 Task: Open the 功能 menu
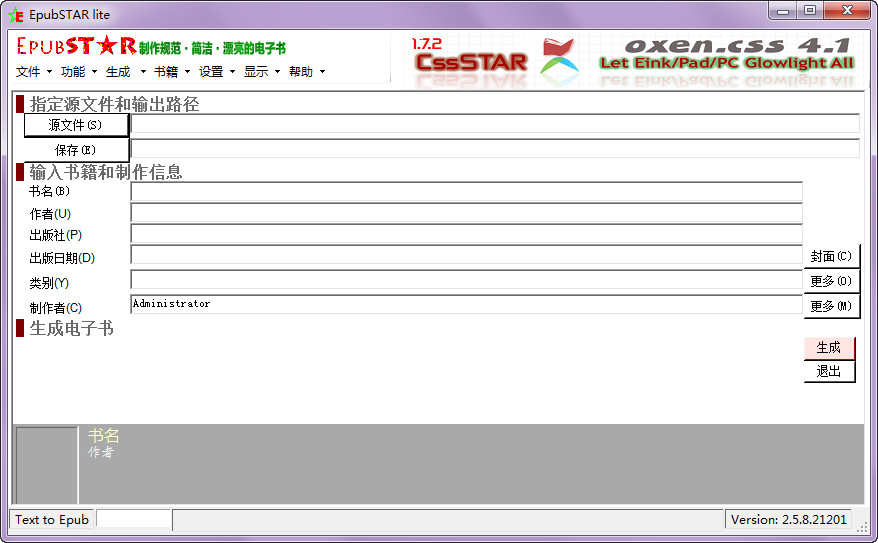click(x=73, y=72)
